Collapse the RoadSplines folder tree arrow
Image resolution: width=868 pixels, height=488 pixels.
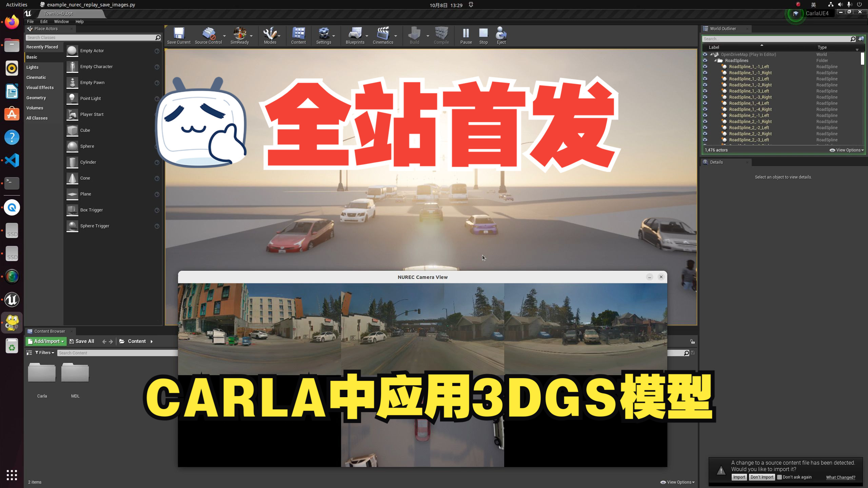tap(715, 61)
